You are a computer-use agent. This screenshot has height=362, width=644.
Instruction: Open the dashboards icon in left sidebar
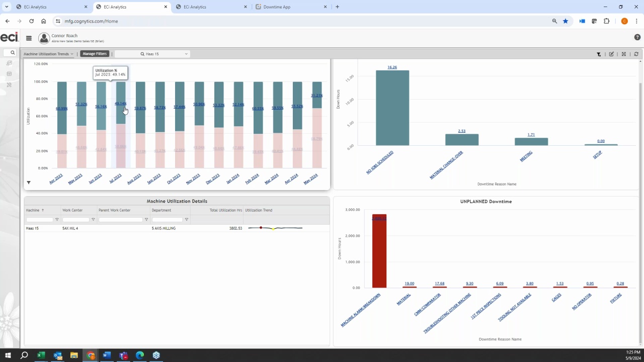(9, 63)
